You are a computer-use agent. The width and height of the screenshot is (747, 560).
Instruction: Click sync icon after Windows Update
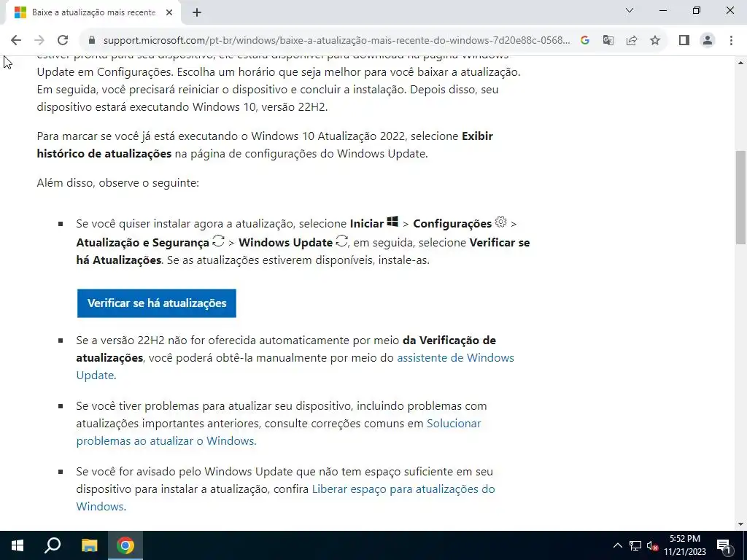pos(341,241)
